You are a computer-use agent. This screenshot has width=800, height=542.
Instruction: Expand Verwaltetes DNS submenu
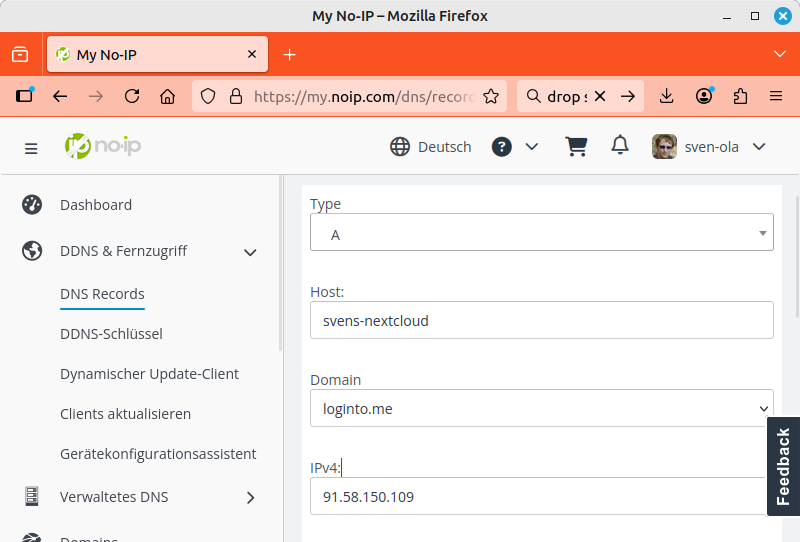[x=250, y=497]
